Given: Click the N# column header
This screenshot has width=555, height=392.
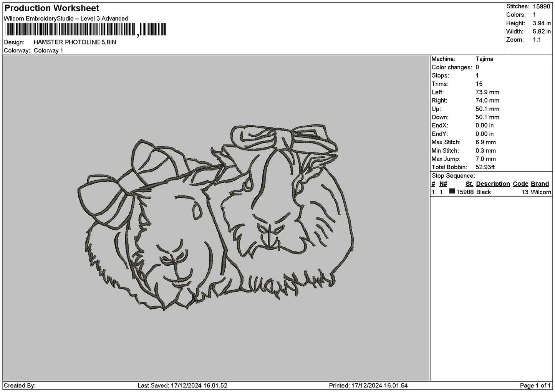Looking at the screenshot, I should (443, 184).
